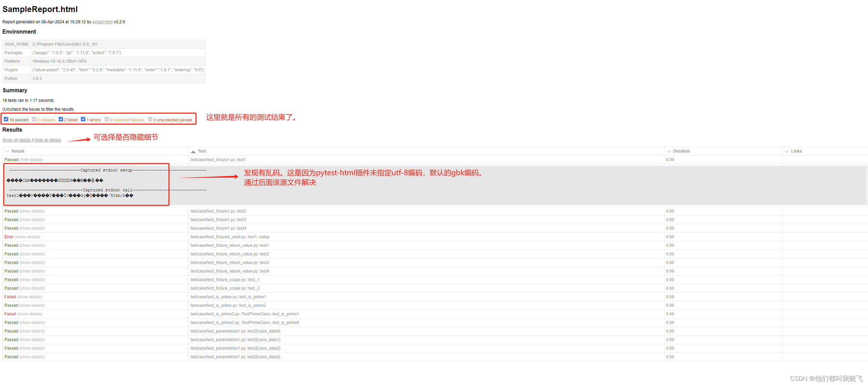This screenshot has width=868, height=385.
Task: Expand details for Failed test_is_prime1 row
Action: (x=29, y=297)
